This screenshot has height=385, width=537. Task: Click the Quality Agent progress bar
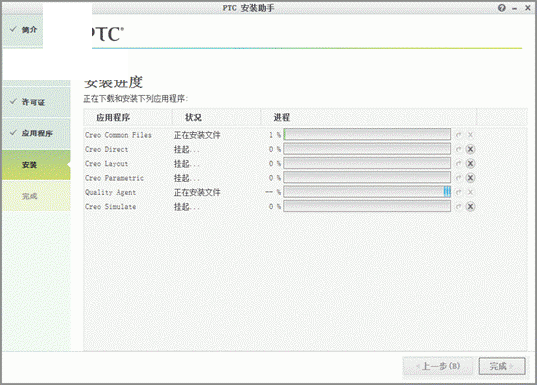[367, 192]
